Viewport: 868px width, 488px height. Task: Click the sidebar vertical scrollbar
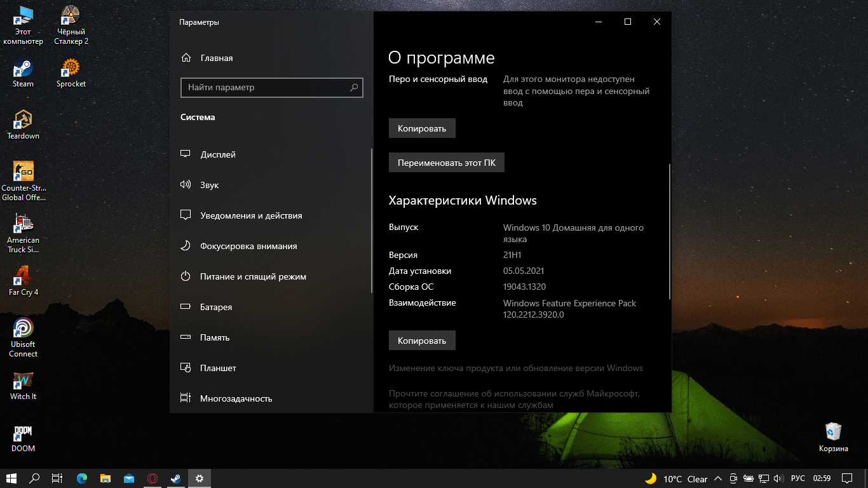point(372,221)
